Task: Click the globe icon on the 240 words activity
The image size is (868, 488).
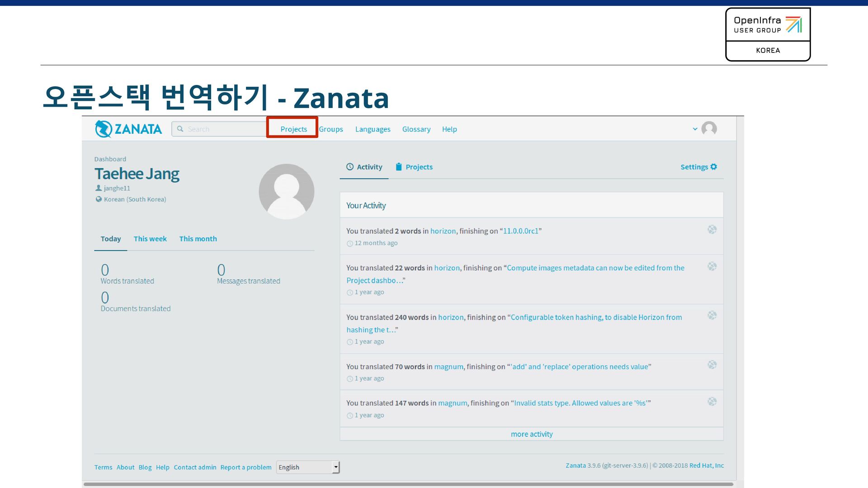Action: [712, 315]
